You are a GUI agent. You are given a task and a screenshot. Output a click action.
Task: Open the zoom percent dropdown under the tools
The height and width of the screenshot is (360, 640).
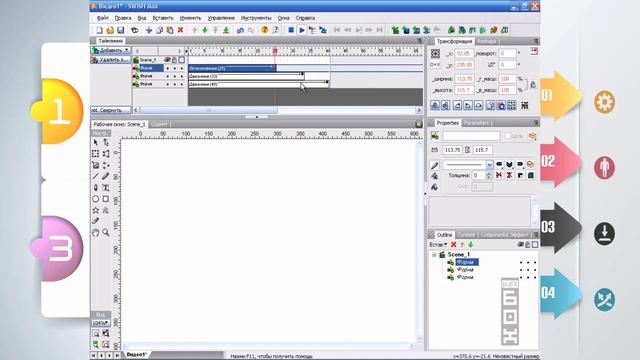[100, 323]
